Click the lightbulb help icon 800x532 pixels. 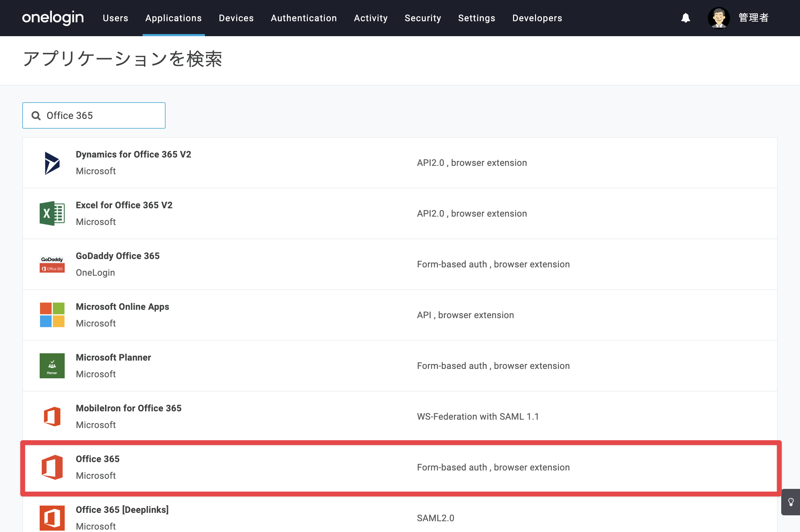(791, 502)
